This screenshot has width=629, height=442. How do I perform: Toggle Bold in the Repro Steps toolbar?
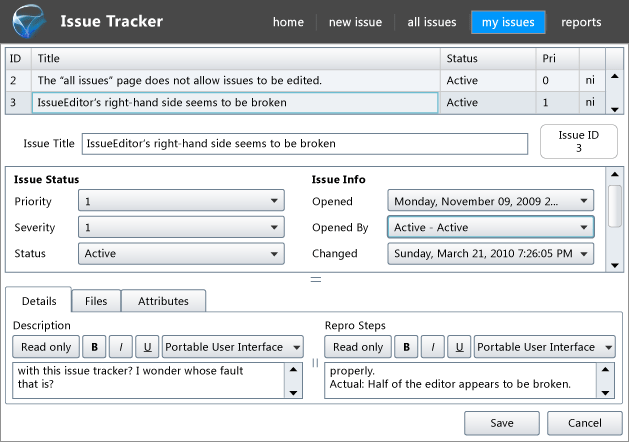(x=408, y=347)
